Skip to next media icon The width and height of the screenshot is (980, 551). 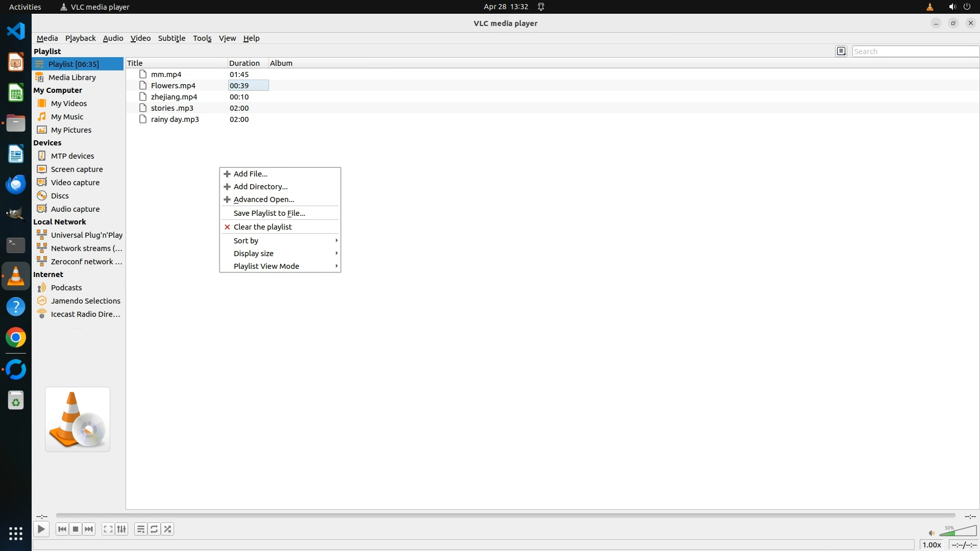(x=89, y=529)
